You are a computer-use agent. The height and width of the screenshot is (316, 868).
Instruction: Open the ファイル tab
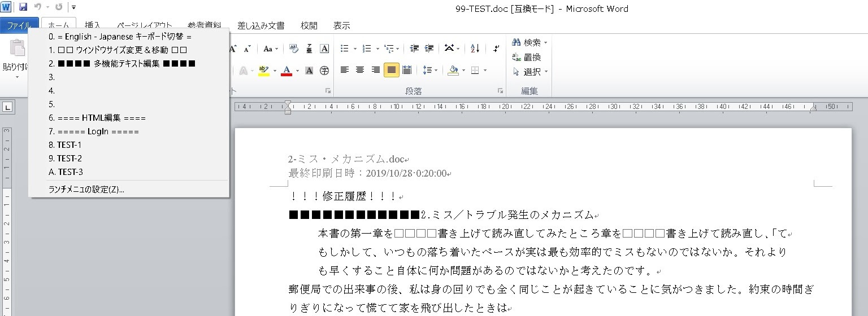19,25
